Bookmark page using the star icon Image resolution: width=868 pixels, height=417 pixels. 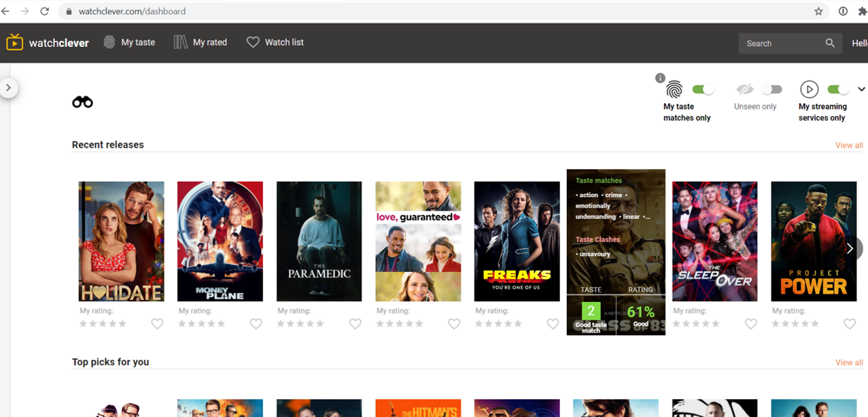tap(818, 11)
